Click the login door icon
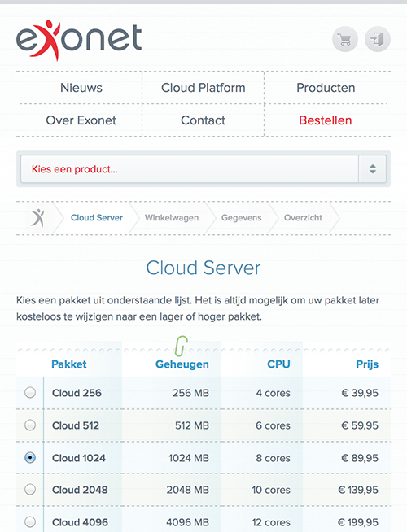The height and width of the screenshot is (532, 407). point(378,39)
